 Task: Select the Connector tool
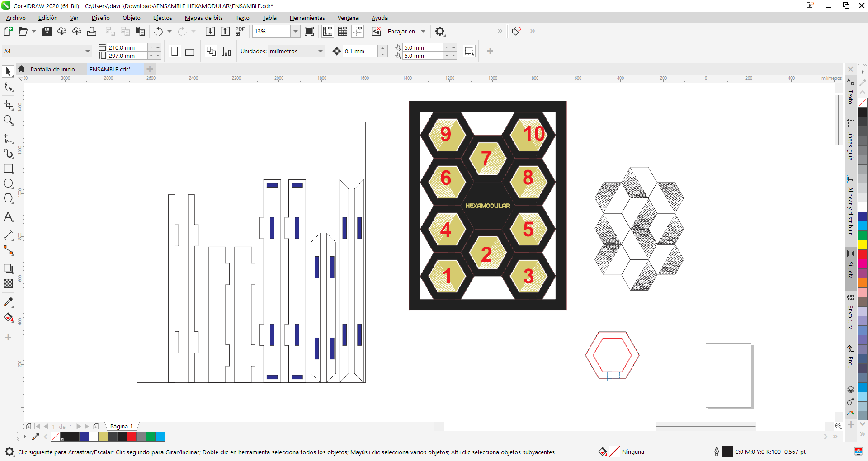tap(8, 250)
